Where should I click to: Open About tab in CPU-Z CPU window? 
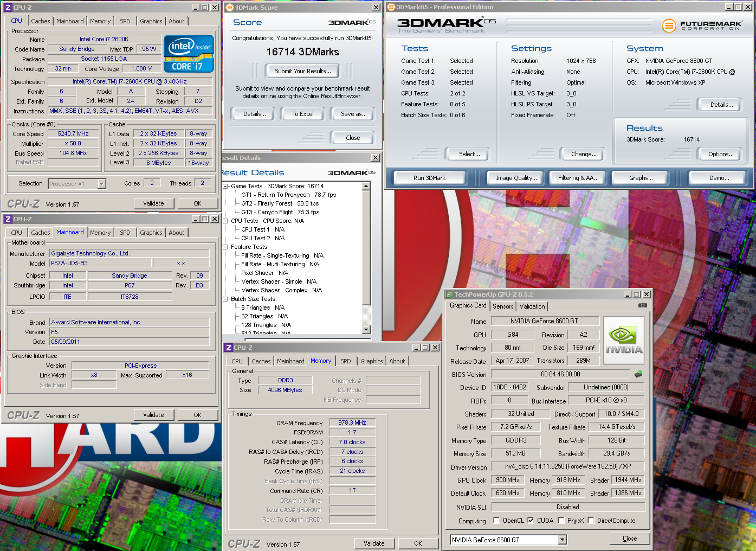(177, 21)
